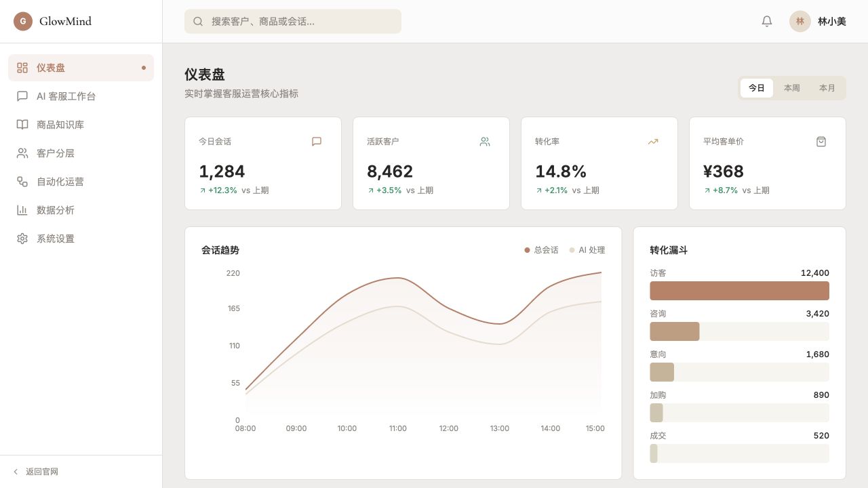Toggle the 总会话 legend entry
The width and height of the screenshot is (868, 488).
[541, 250]
